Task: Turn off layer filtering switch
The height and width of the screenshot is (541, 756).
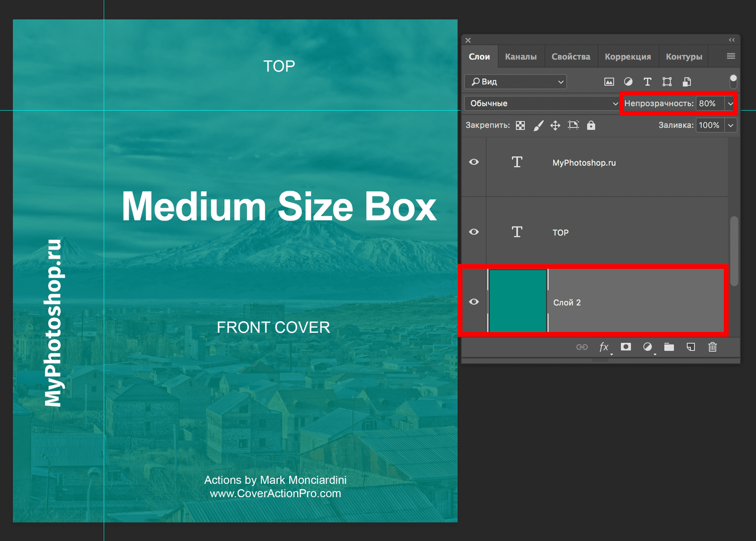Action: (733, 81)
